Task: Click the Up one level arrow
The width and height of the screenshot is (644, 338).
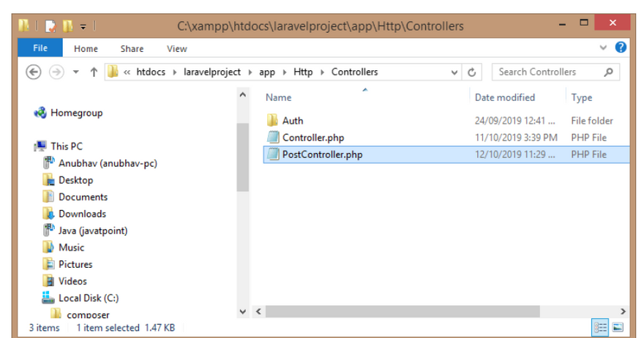Action: [x=94, y=72]
